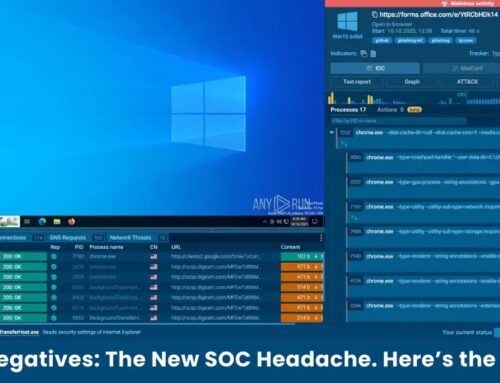Viewport: 500px width, 383px height.
Task: Open the clients2.google.com request URL
Action: click(x=216, y=257)
